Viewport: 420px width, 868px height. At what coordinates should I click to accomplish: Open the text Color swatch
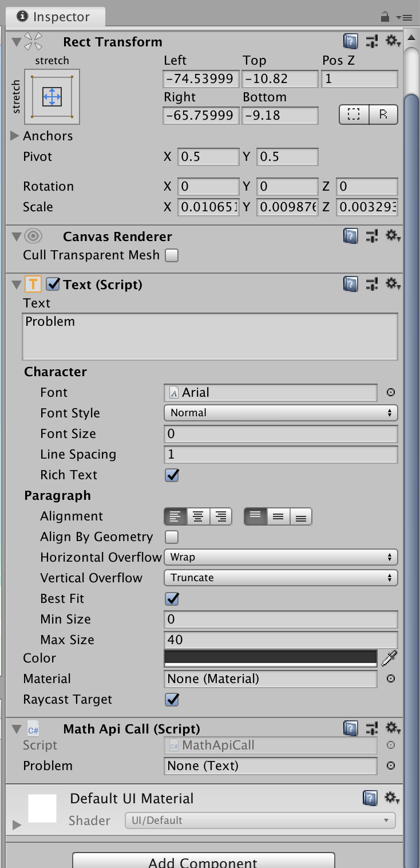(270, 658)
